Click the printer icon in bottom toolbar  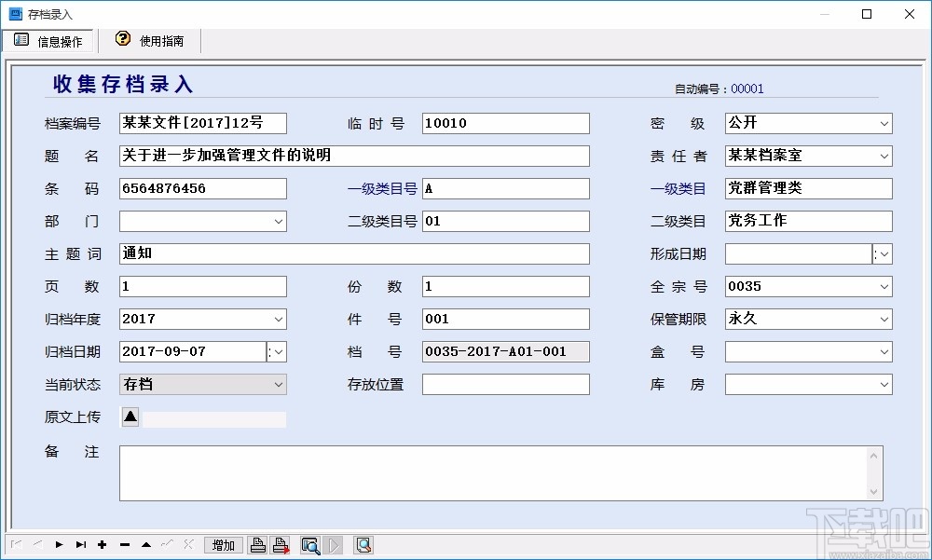(x=257, y=545)
